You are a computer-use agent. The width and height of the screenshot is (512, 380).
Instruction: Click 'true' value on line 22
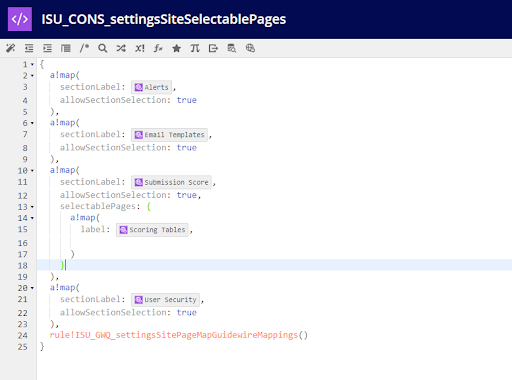[x=187, y=312]
